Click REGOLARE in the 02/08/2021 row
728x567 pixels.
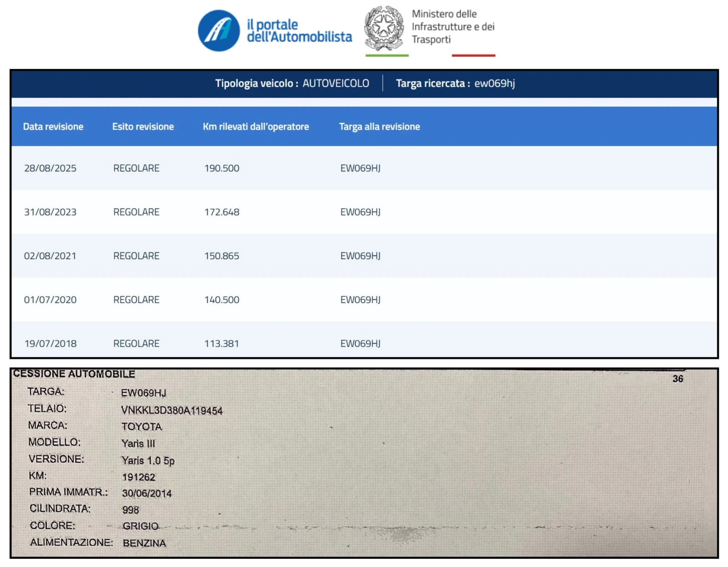click(x=136, y=256)
